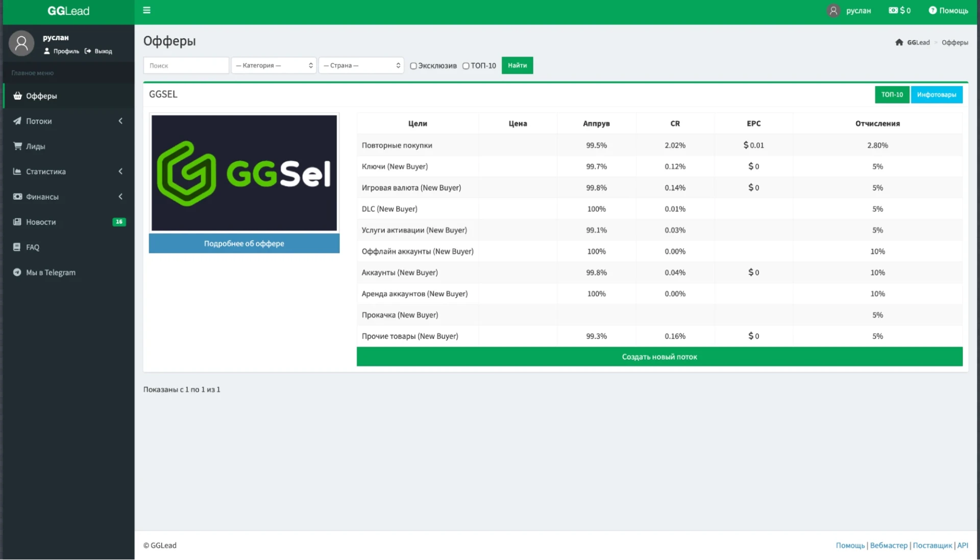Click Прокачка (New Buyer) row label
Image resolution: width=980 pixels, height=560 pixels.
400,315
